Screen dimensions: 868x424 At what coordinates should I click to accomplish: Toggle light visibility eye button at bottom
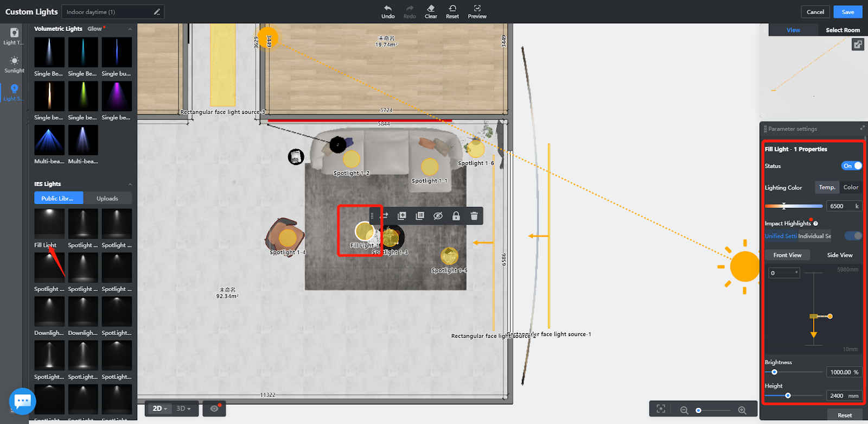(214, 409)
